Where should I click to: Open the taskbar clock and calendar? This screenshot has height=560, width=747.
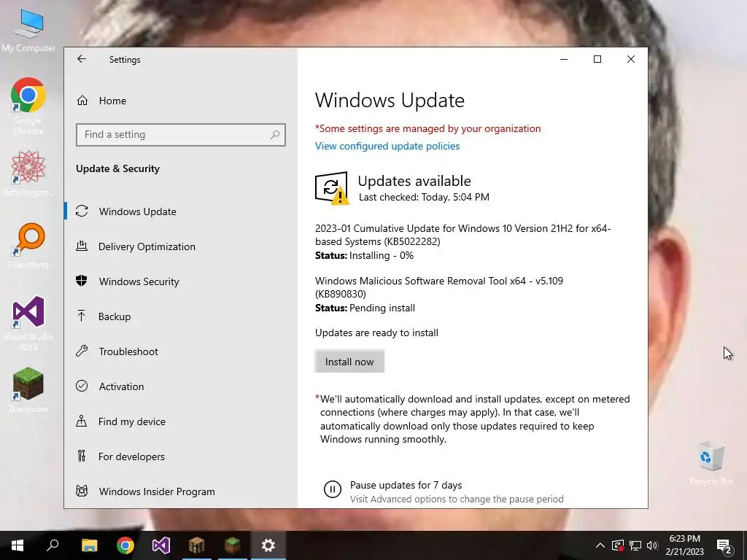tap(684, 545)
